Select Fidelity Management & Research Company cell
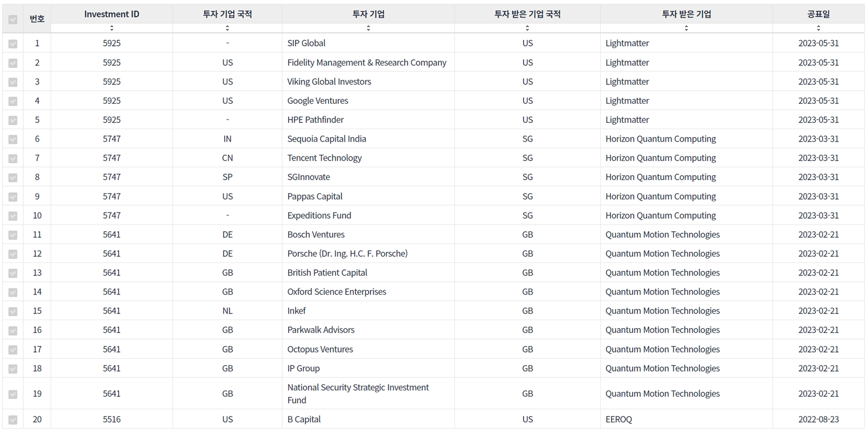 point(367,62)
